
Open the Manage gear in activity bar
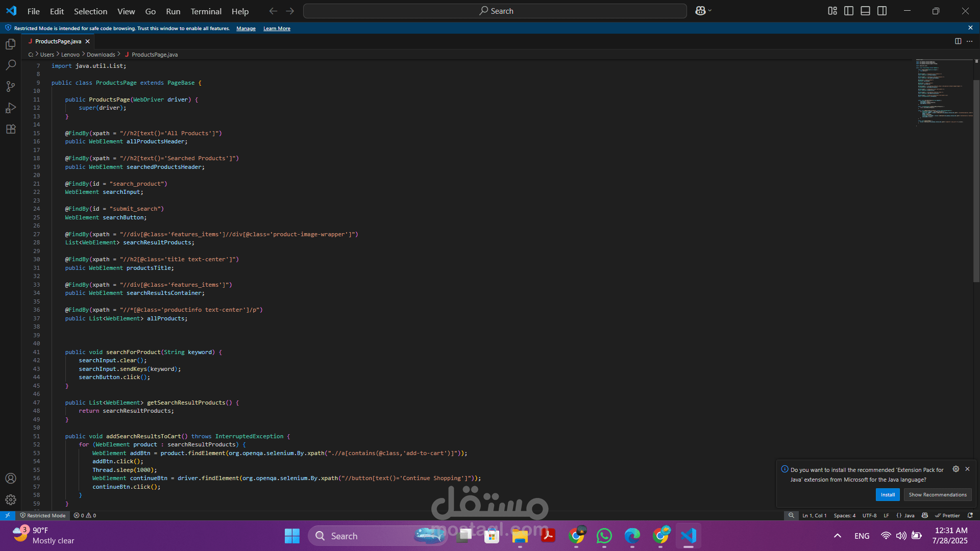11,500
